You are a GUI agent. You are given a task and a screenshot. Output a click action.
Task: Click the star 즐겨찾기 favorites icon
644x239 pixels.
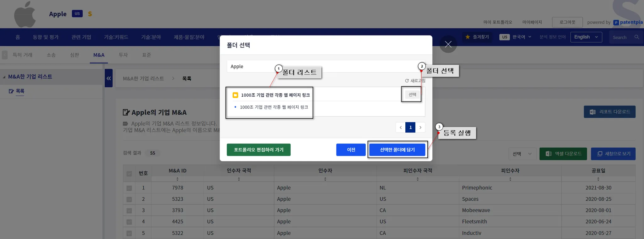tap(468, 37)
